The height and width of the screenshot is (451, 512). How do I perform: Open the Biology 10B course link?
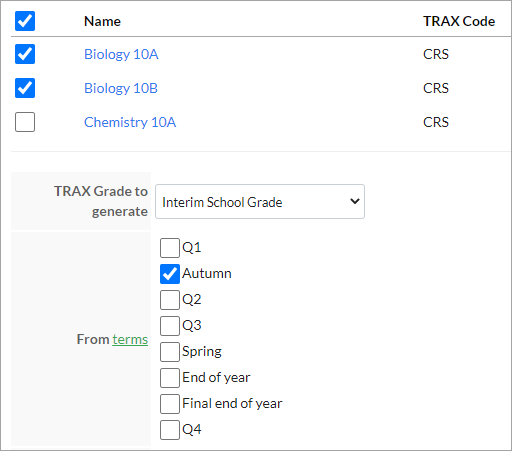point(121,88)
